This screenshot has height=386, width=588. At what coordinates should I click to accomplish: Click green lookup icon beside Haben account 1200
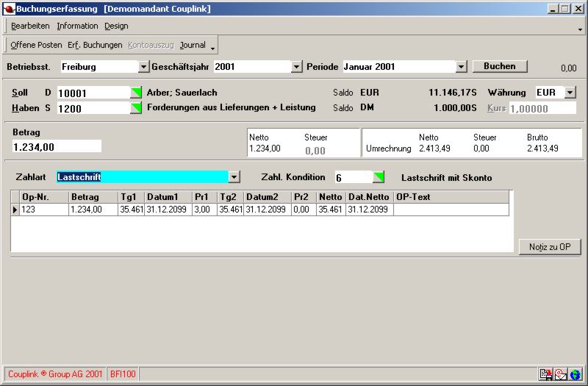pyautogui.click(x=136, y=108)
